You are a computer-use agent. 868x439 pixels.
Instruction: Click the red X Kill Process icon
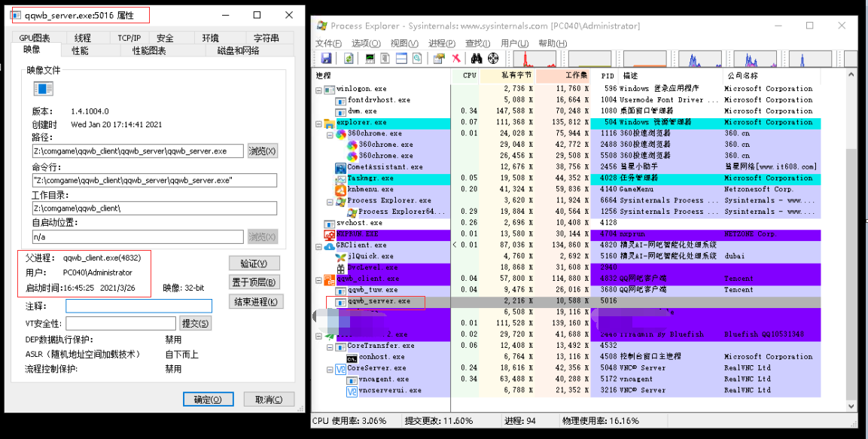pyautogui.click(x=456, y=58)
